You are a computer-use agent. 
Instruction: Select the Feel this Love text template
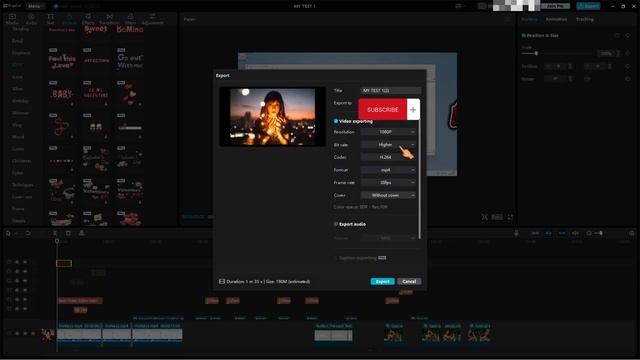(62, 61)
